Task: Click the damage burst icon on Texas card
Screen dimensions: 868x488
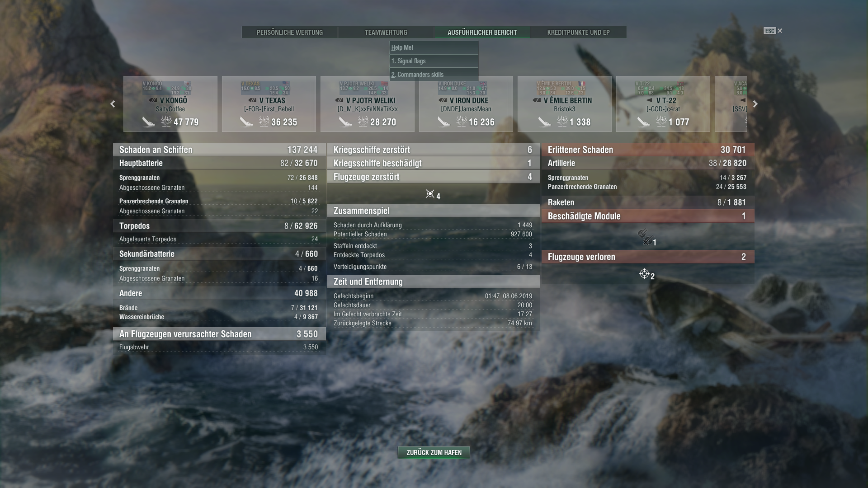Action: [x=264, y=122]
